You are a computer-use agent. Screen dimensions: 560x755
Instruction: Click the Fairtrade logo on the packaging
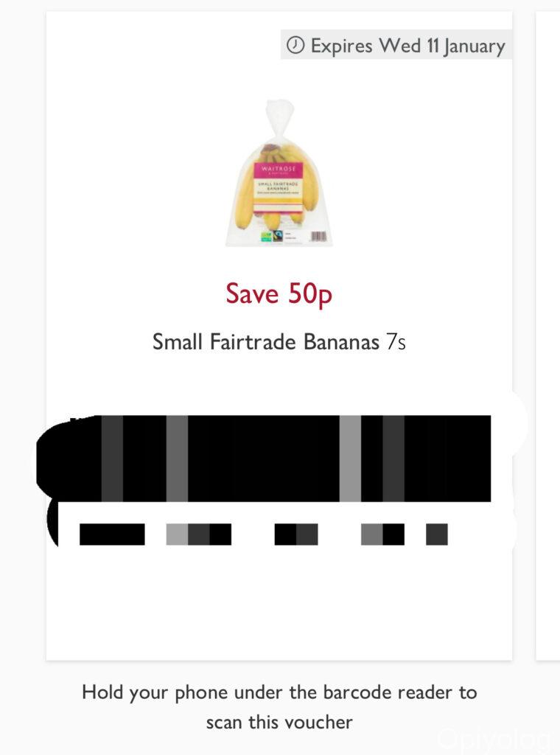coord(278,236)
